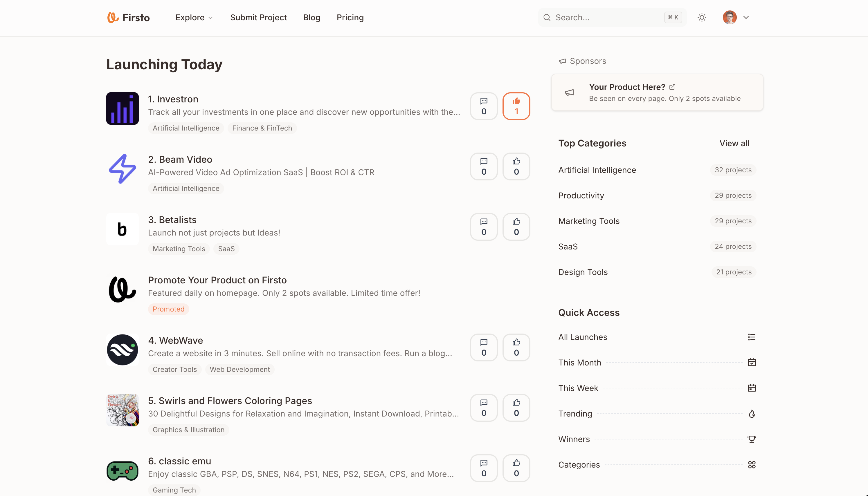This screenshot has height=496, width=868.
Task: Open the '2. Beam Video' project title
Action: coord(180,160)
